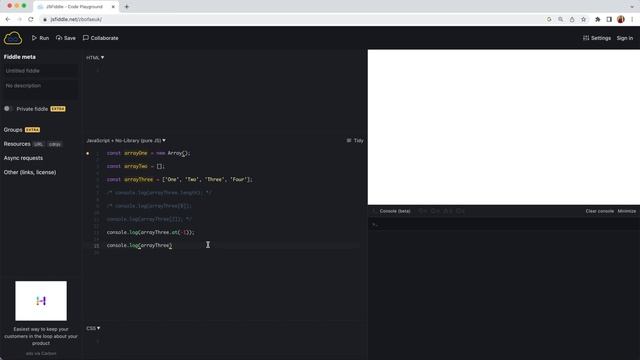Open the HTML panel dropdown
The image size is (640, 360).
click(95, 58)
